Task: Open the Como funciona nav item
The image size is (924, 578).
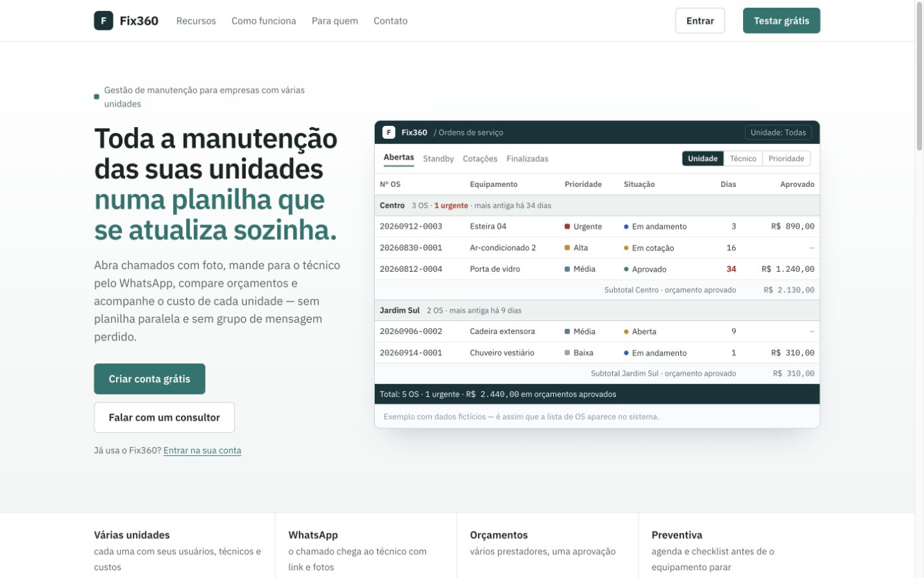Action: (264, 21)
